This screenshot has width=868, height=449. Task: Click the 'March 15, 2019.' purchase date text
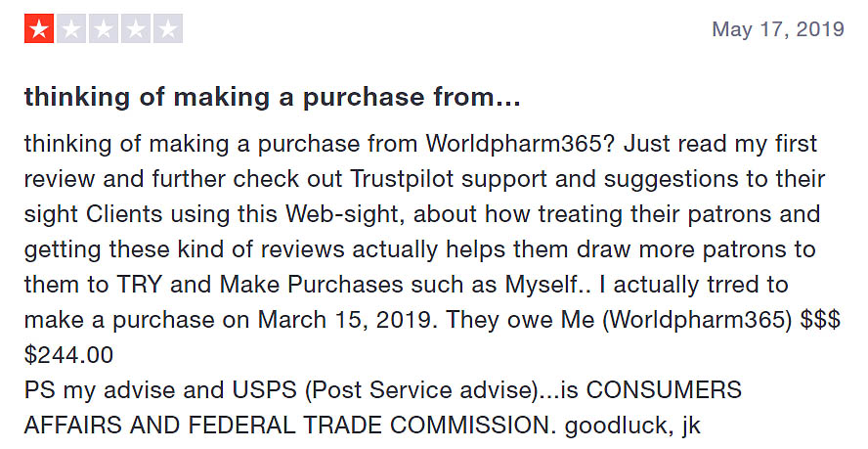348,320
